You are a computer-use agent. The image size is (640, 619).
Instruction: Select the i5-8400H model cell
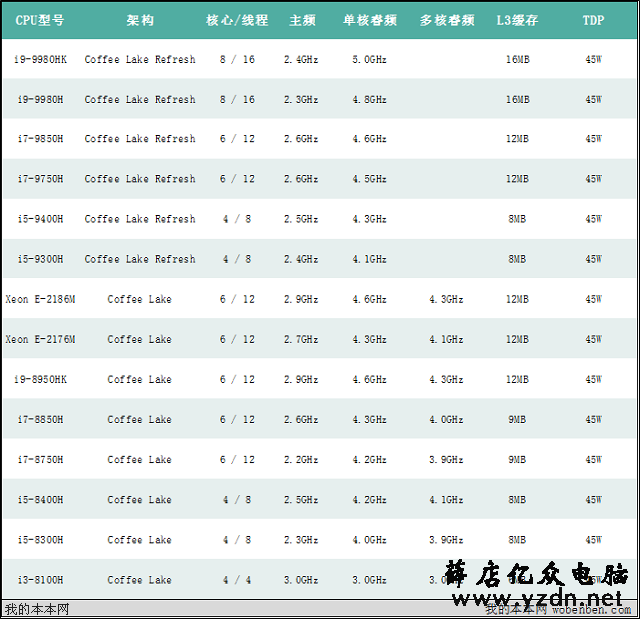(x=40, y=500)
